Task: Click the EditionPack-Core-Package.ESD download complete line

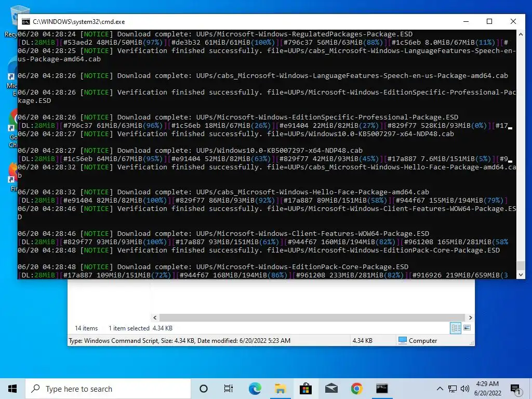Action: (x=213, y=267)
